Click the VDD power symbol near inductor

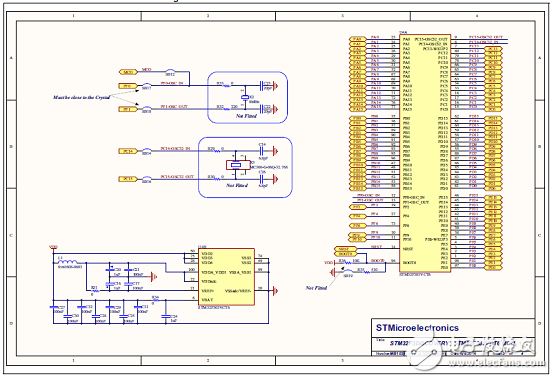(x=53, y=249)
